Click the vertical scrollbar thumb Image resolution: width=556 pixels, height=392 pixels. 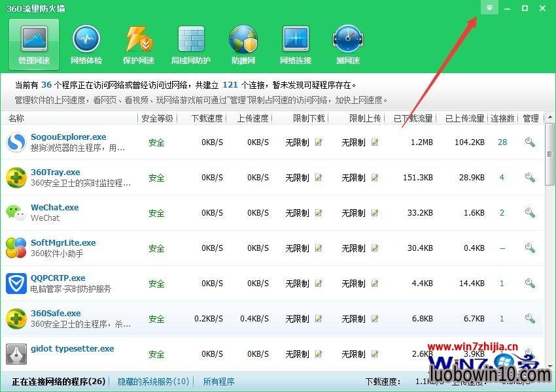click(x=549, y=154)
